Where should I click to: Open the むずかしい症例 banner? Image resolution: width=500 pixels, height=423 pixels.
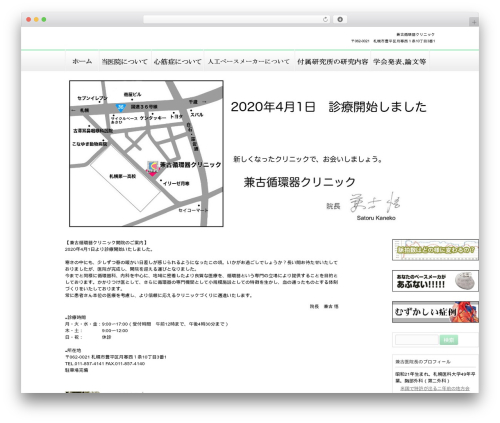(x=435, y=312)
